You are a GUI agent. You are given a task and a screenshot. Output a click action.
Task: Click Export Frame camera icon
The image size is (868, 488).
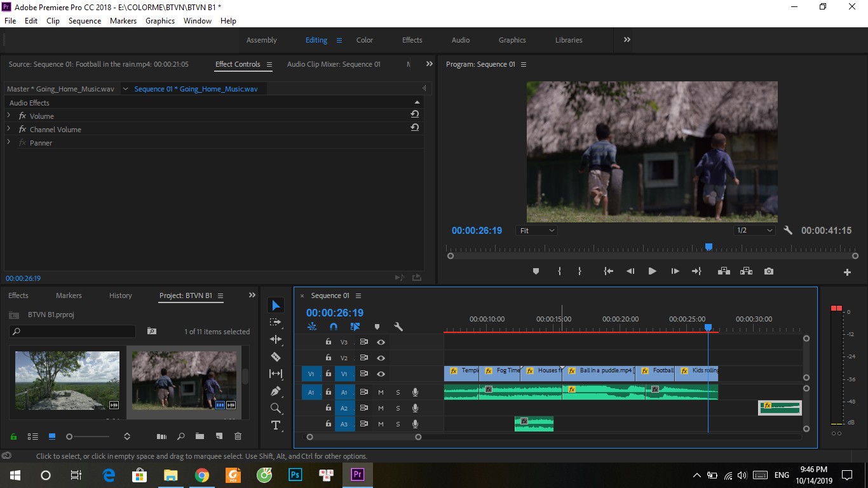coord(769,271)
